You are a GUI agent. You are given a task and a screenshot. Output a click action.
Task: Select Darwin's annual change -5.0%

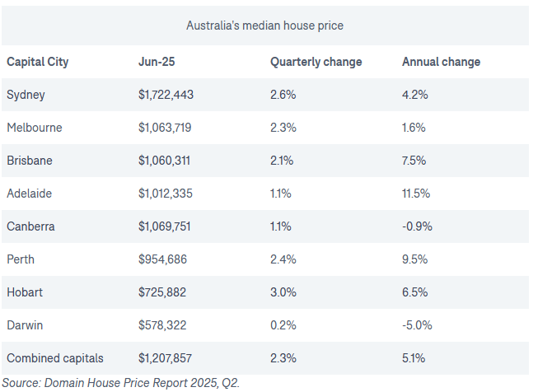coord(417,325)
